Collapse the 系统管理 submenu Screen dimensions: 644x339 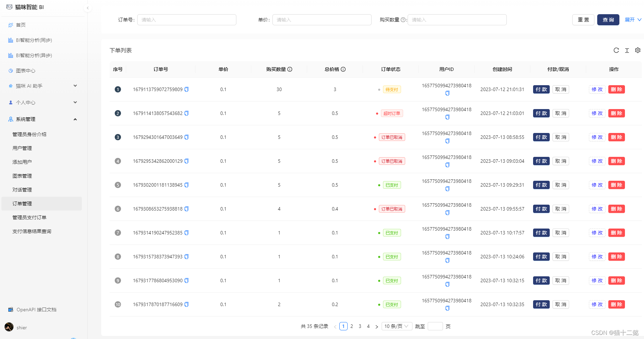pyautogui.click(x=42, y=119)
